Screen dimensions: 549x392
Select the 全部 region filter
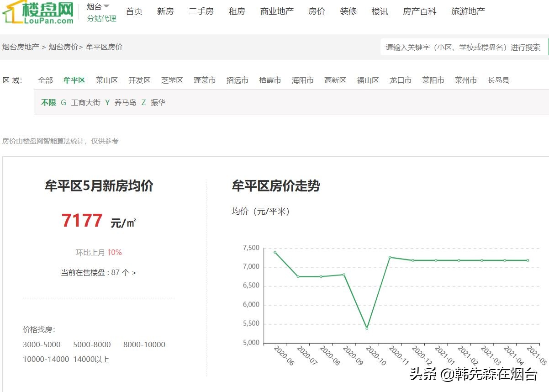45,80
